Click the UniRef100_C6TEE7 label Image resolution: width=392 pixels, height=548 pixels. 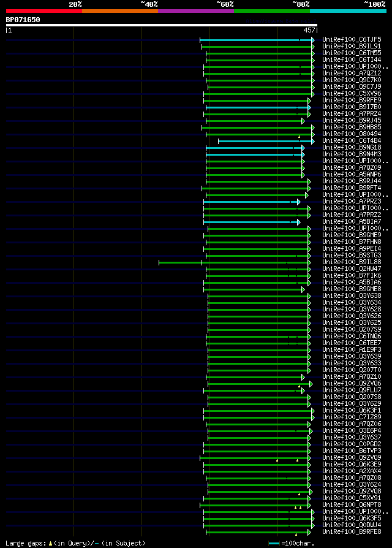pos(352,343)
